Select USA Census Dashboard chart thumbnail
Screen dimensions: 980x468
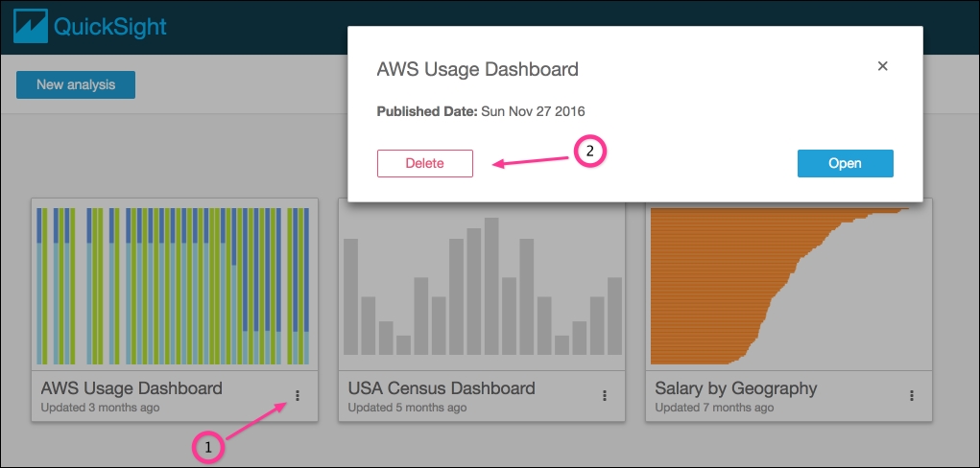(x=483, y=286)
